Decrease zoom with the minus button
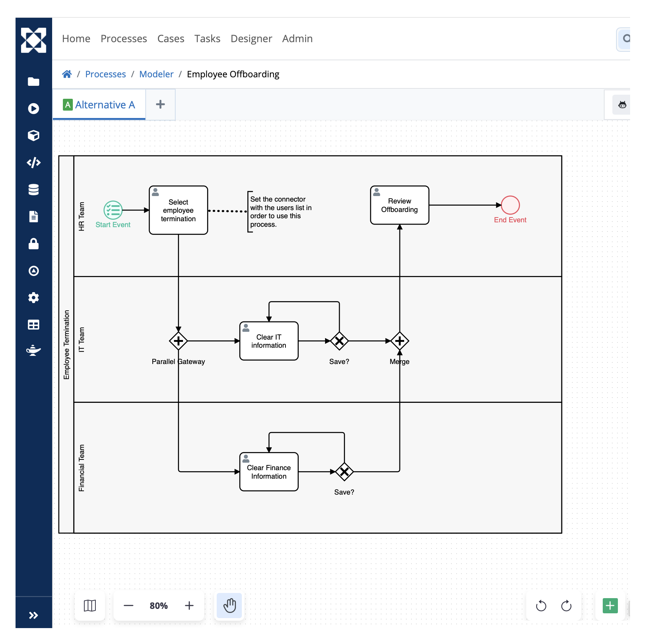646x644 pixels. (128, 606)
